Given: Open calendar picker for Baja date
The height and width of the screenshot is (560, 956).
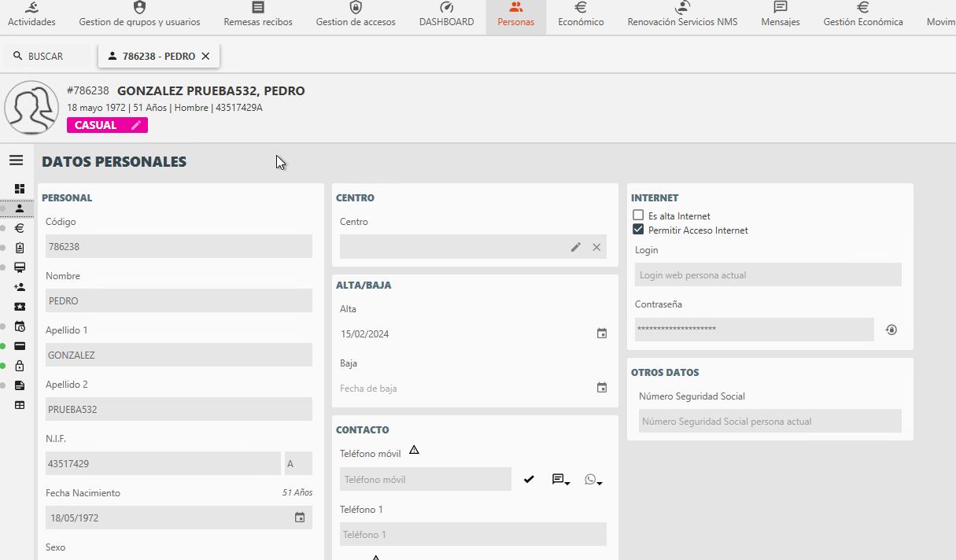Looking at the screenshot, I should tap(602, 388).
